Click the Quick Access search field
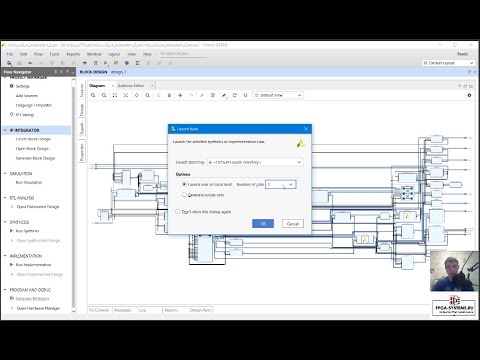480x360 pixels. click(183, 54)
